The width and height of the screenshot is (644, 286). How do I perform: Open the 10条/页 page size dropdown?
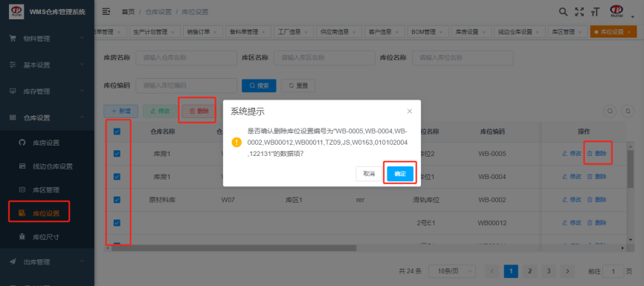point(452,271)
